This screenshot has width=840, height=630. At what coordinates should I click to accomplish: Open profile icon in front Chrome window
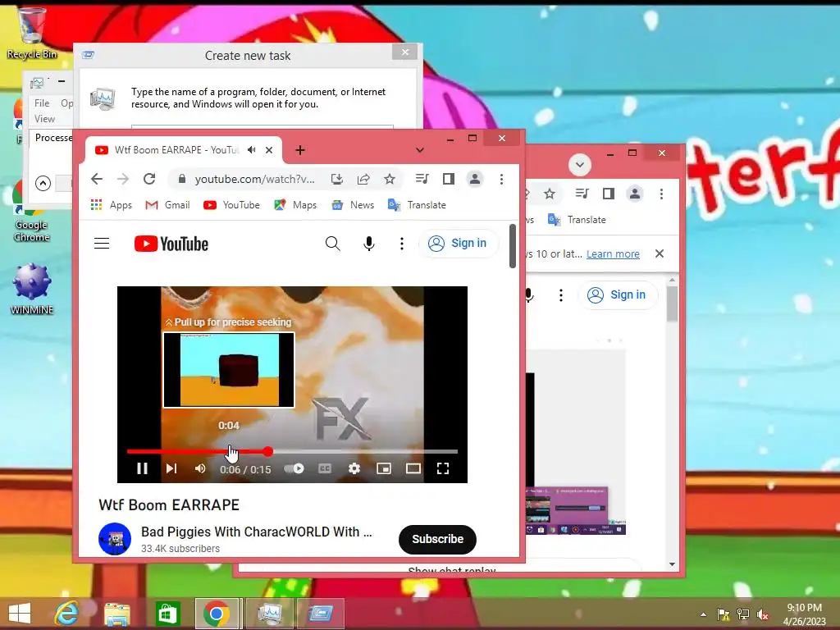[x=475, y=179]
